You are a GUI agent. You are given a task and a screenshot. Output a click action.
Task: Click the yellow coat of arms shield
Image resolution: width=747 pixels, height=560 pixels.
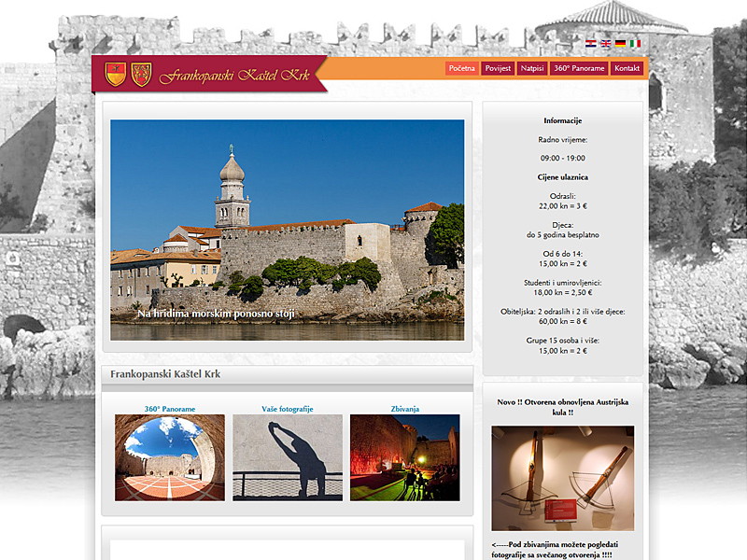pos(116,74)
